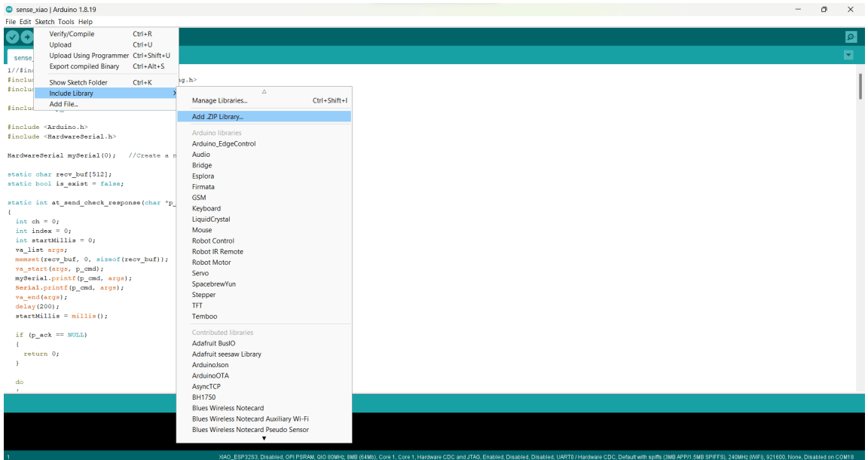This screenshot has width=868, height=460.
Task: Include the ArduinoOTA library
Action: click(x=264, y=376)
